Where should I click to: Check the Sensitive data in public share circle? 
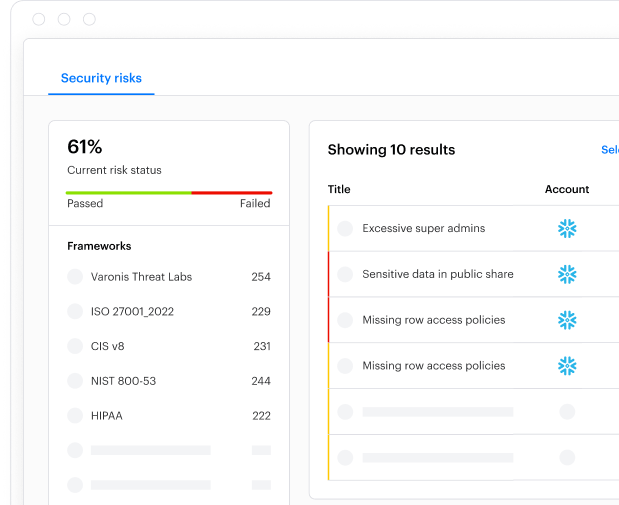[345, 274]
